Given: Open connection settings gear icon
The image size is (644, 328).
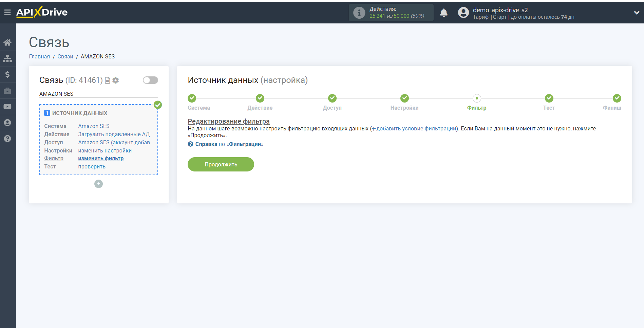Looking at the screenshot, I should coord(116,80).
